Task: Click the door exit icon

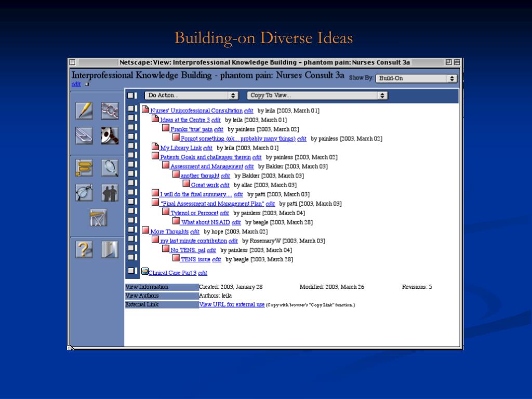Action: tap(110, 249)
